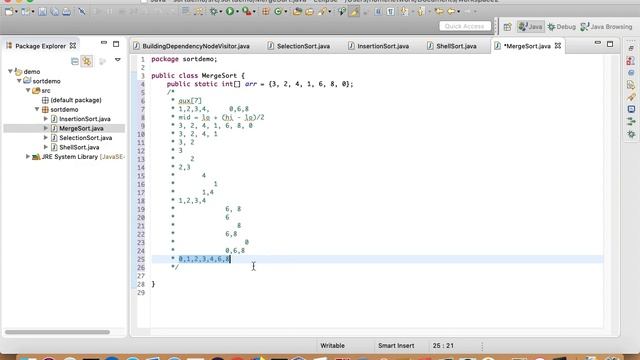Maximize the Package Explorer panel
This screenshot has height=360, width=640.
click(x=116, y=44)
